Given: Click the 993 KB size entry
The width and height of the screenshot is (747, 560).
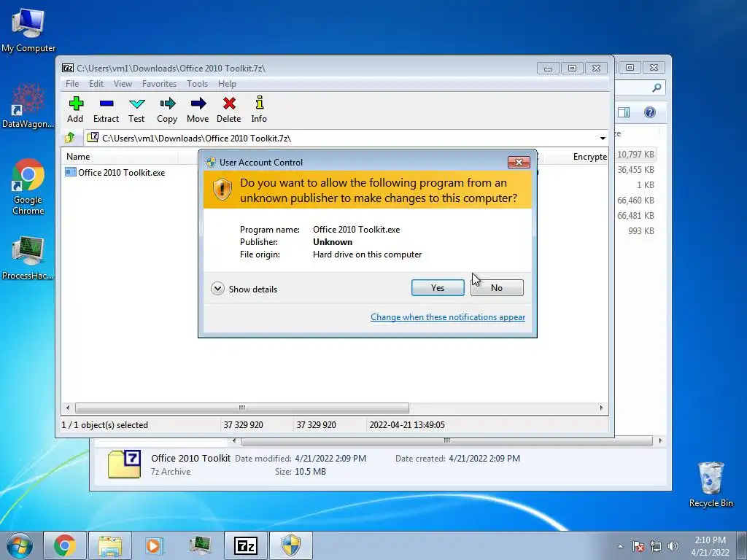Looking at the screenshot, I should click(640, 230).
